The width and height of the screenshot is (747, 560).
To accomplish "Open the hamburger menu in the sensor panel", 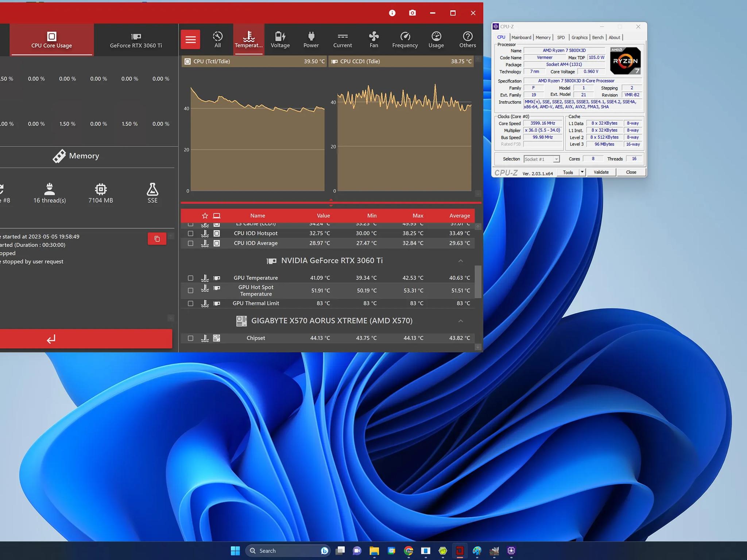I will 190,39.
